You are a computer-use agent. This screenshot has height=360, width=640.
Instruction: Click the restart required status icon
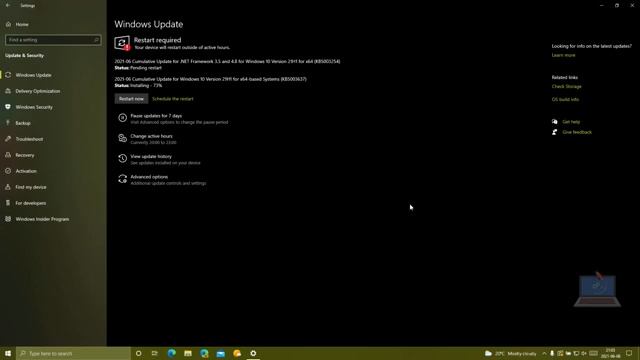122,43
